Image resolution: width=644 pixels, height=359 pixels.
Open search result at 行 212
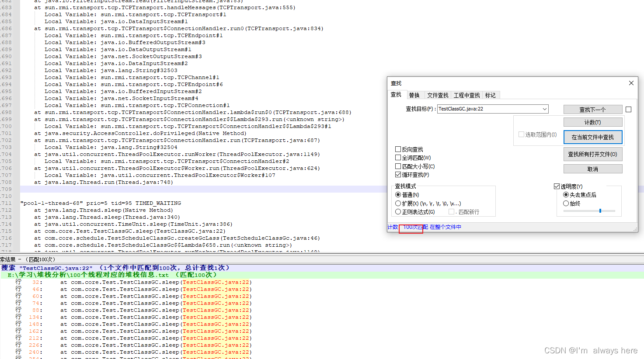[133, 338]
